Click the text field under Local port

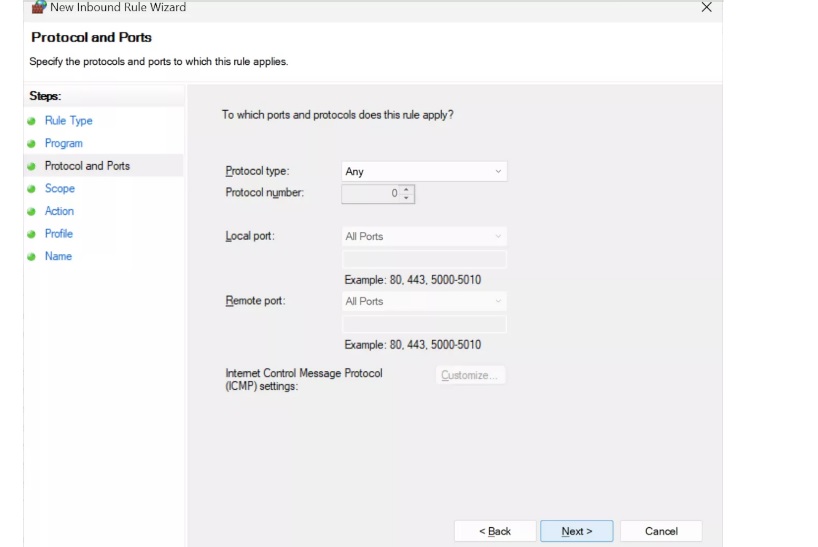[424, 259]
